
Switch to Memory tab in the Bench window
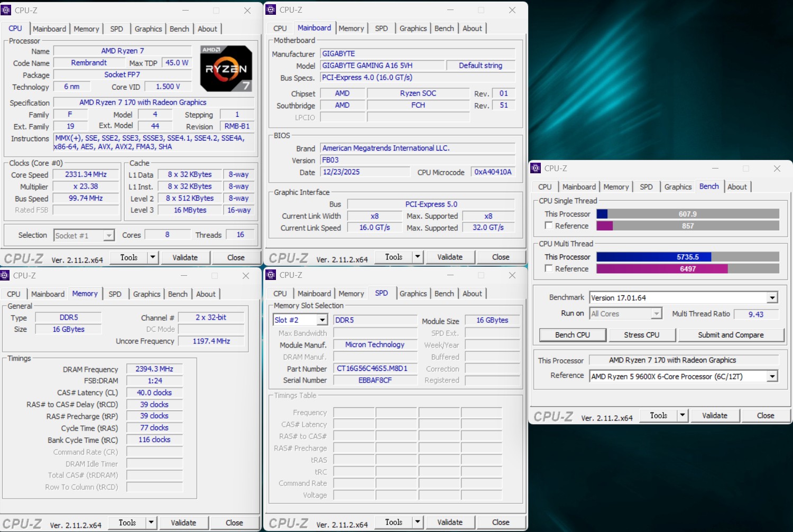pos(616,187)
